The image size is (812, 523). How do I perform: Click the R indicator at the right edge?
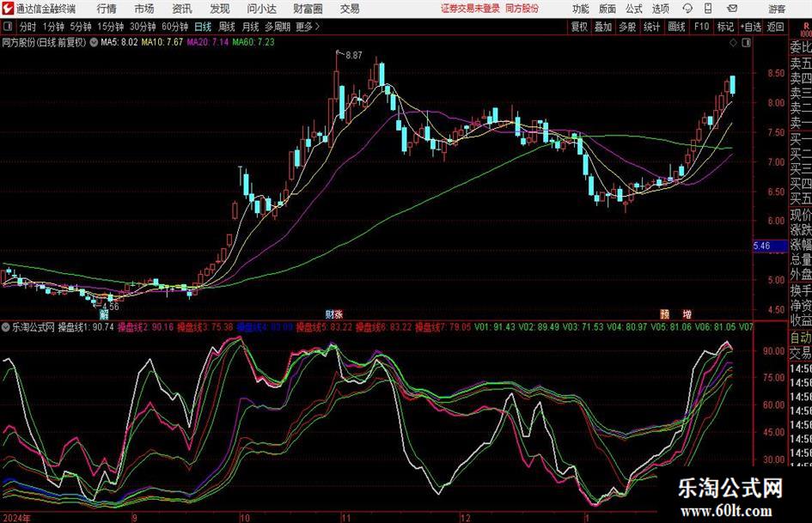coord(806,27)
